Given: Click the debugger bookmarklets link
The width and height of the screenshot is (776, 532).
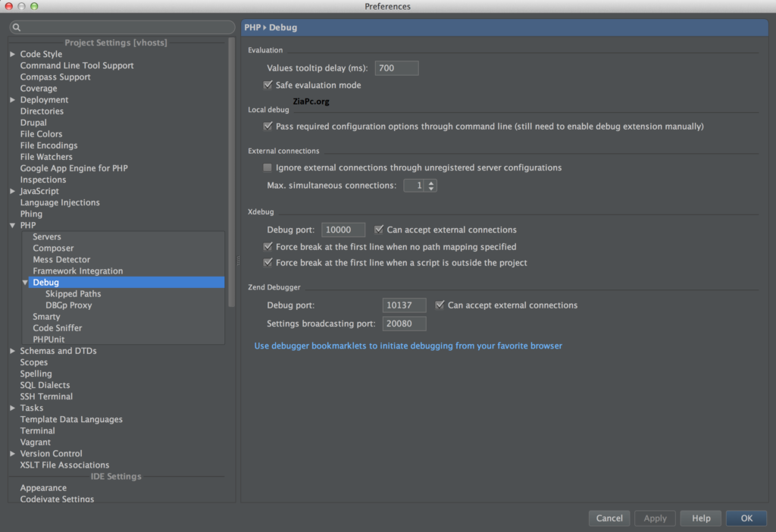Looking at the screenshot, I should tap(408, 345).
